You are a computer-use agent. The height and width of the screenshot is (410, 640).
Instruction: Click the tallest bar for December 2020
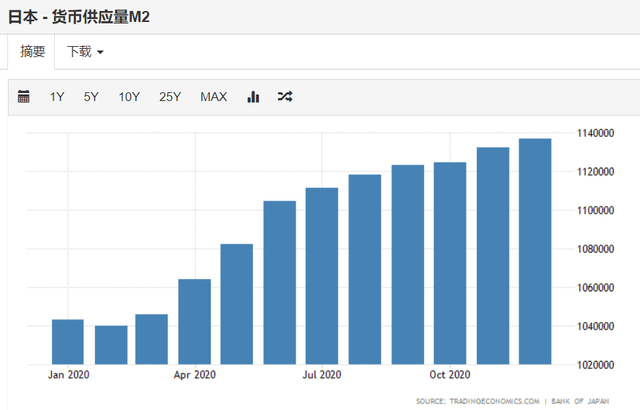[535, 252]
